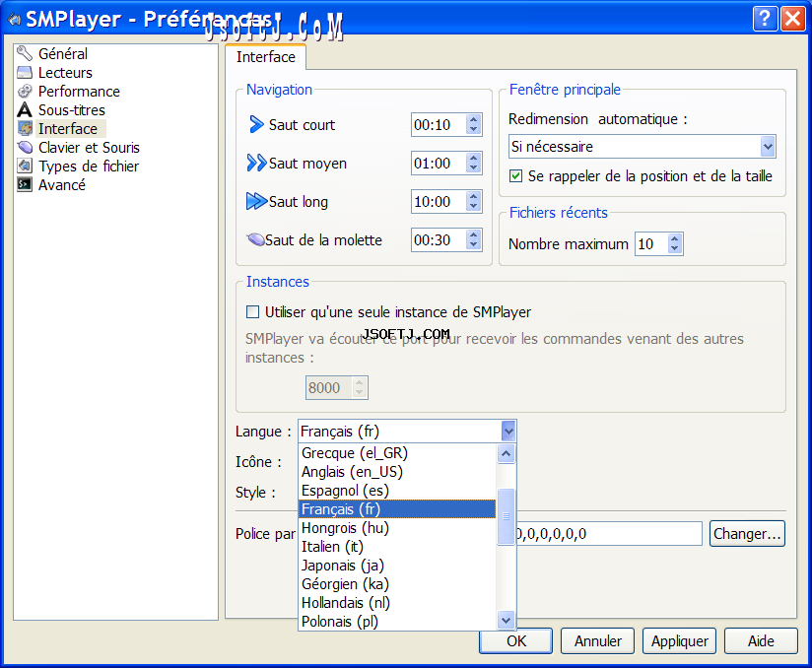Viewport: 812px width, 668px height.
Task: Choose Français (fr) in list
Action: [x=397, y=509]
